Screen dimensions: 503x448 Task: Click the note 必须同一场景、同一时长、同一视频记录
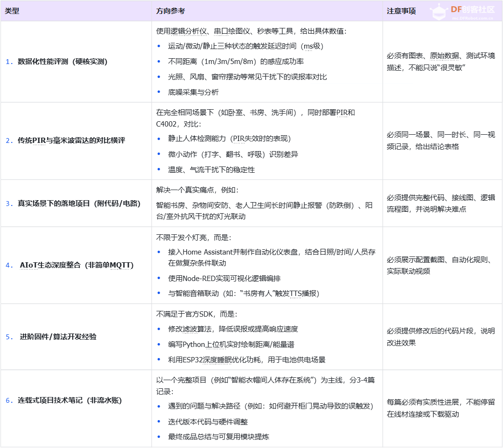pyautogui.click(x=441, y=141)
